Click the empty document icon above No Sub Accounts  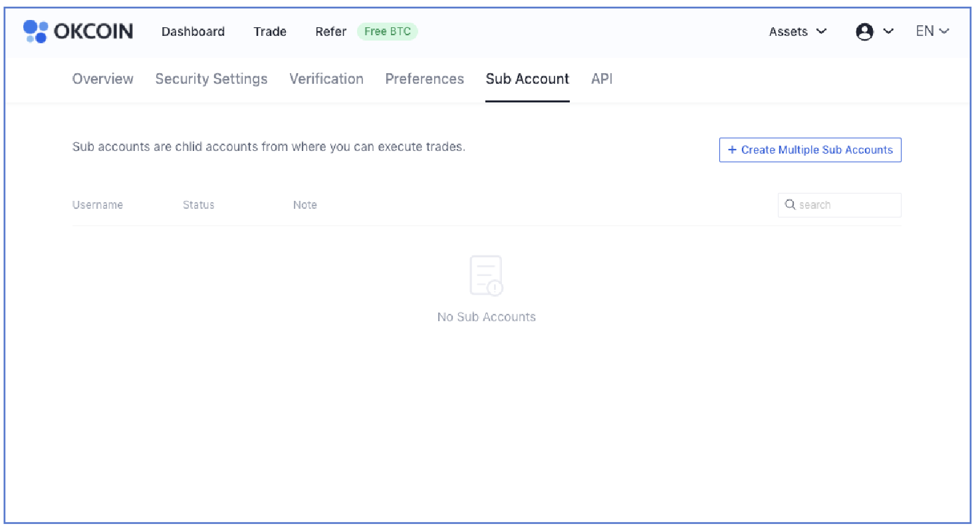tap(487, 275)
